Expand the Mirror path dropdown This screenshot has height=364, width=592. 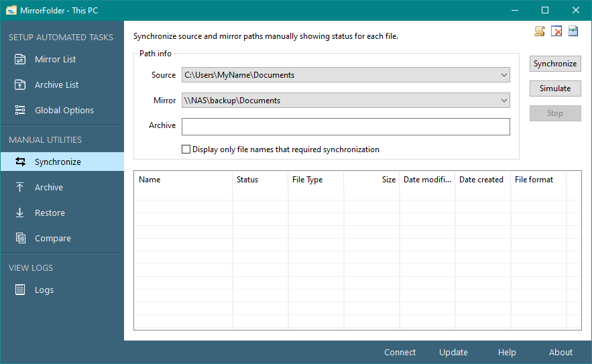[504, 101]
